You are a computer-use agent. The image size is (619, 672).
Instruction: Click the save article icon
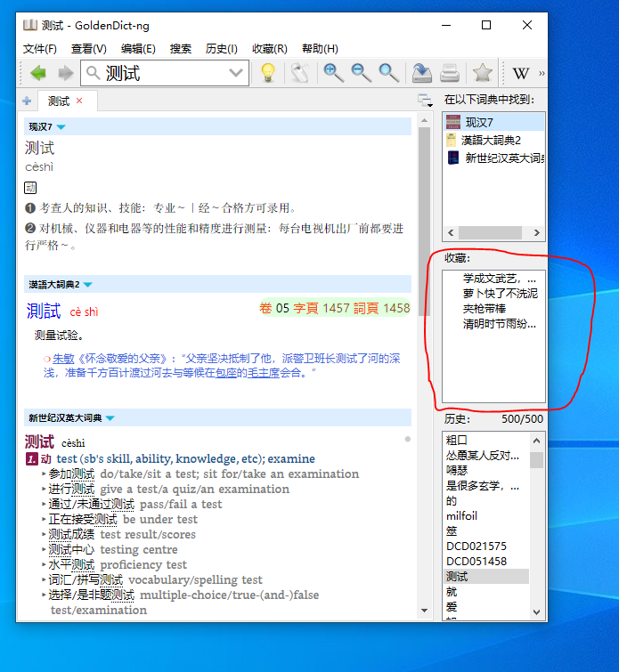point(421,73)
